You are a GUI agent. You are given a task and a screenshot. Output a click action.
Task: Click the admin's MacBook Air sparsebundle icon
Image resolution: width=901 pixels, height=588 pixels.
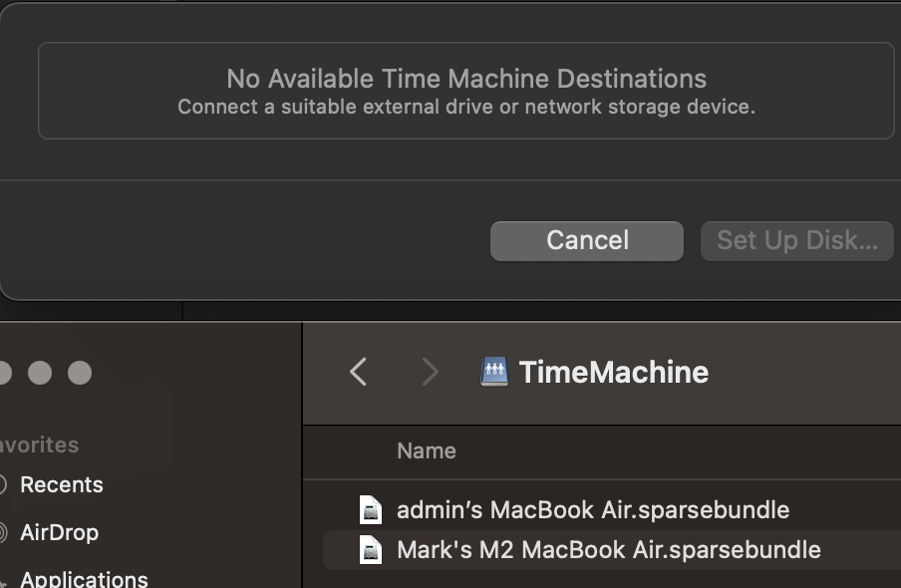(371, 509)
